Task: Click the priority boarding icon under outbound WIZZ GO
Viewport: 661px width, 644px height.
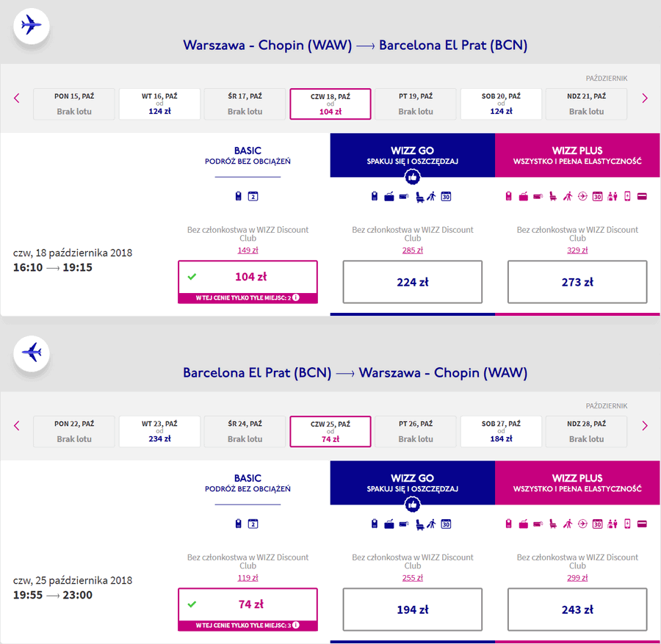Action: tap(431, 196)
